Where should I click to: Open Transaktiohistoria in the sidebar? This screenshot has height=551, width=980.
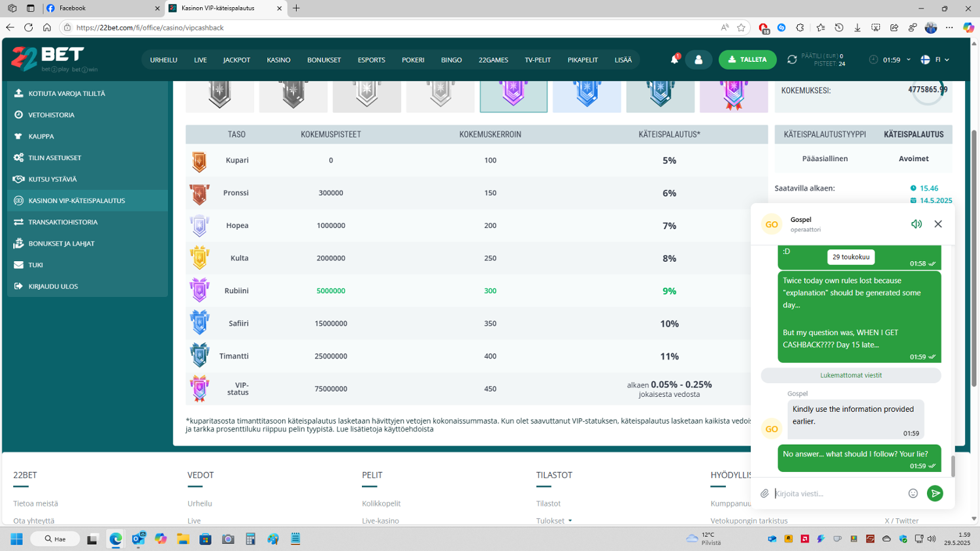(x=63, y=222)
